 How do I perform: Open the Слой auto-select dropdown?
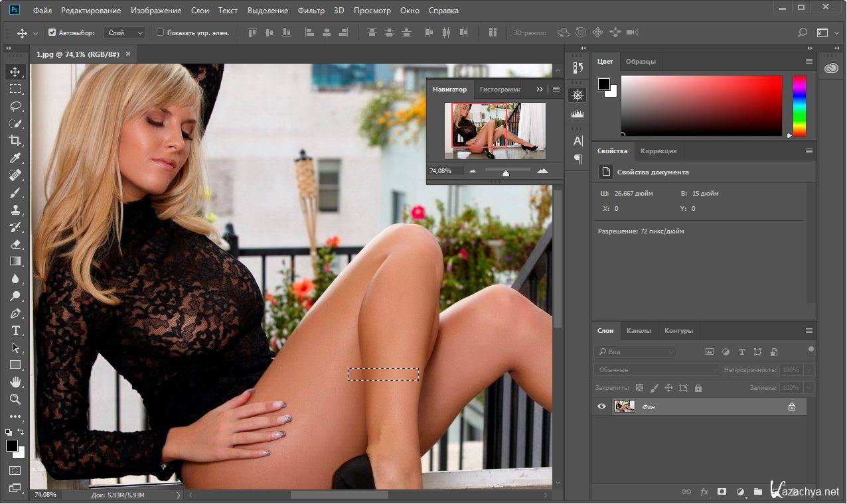pos(124,32)
